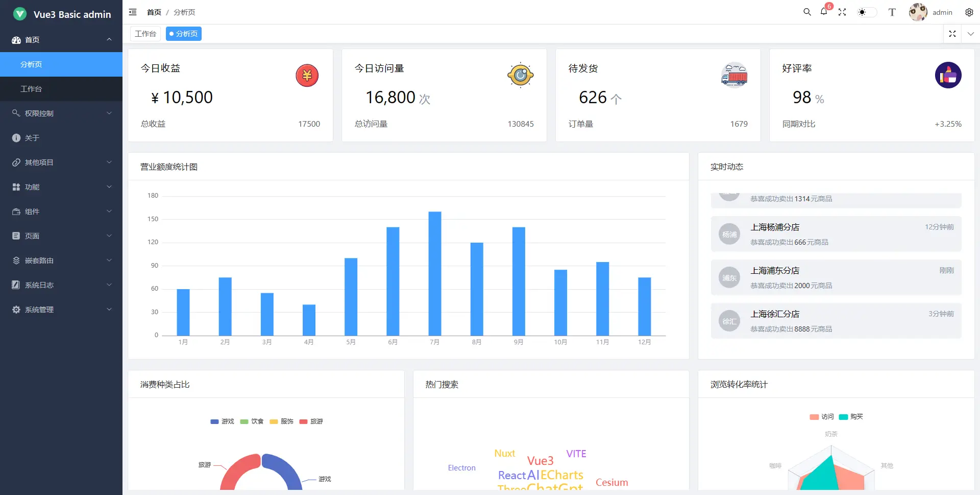Open the settings gear icon
Viewport: 980px width, 495px height.
969,12
